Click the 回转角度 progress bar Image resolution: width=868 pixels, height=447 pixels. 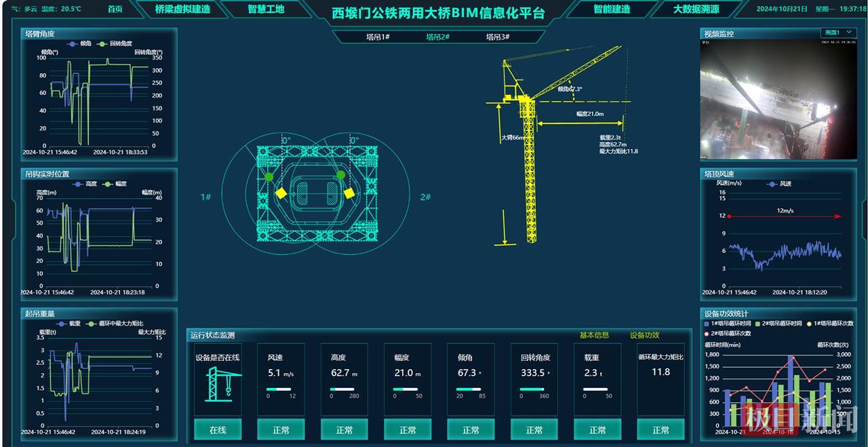[534, 389]
